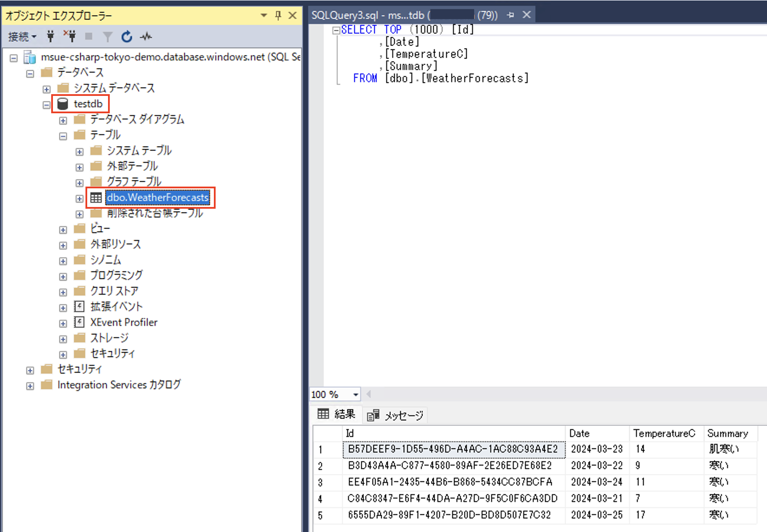Pin the Object Explorer panel

277,15
